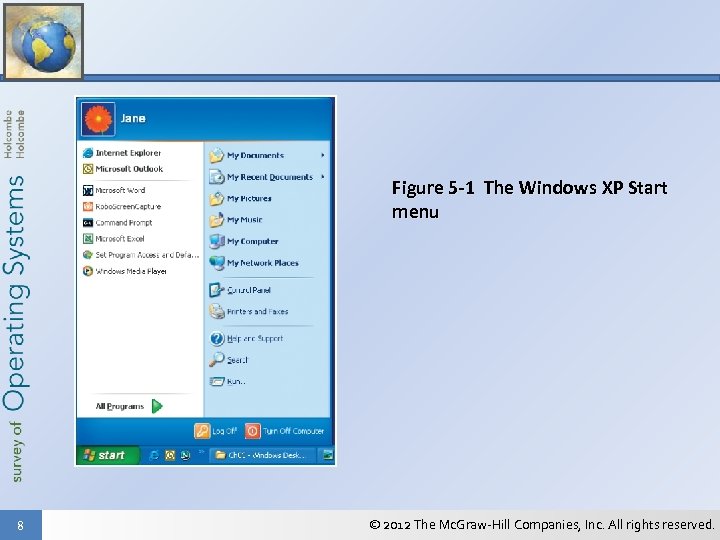Expand All Programs menu

pyautogui.click(x=129, y=406)
